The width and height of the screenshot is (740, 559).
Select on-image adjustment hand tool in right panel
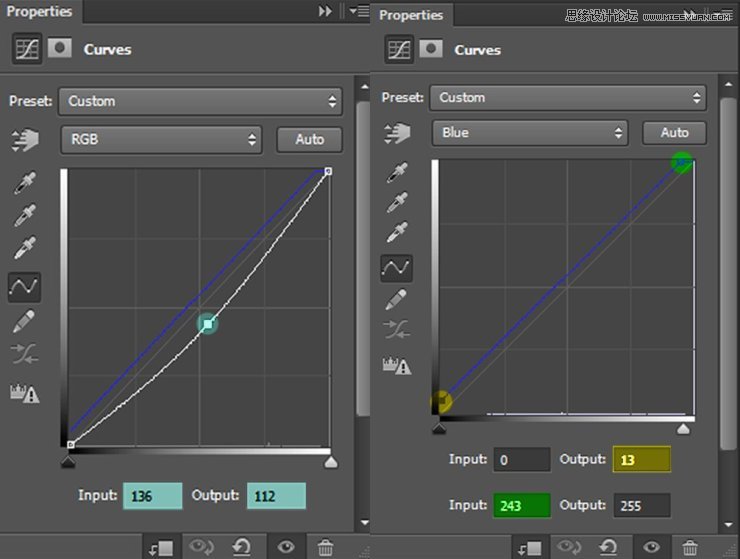click(x=397, y=133)
